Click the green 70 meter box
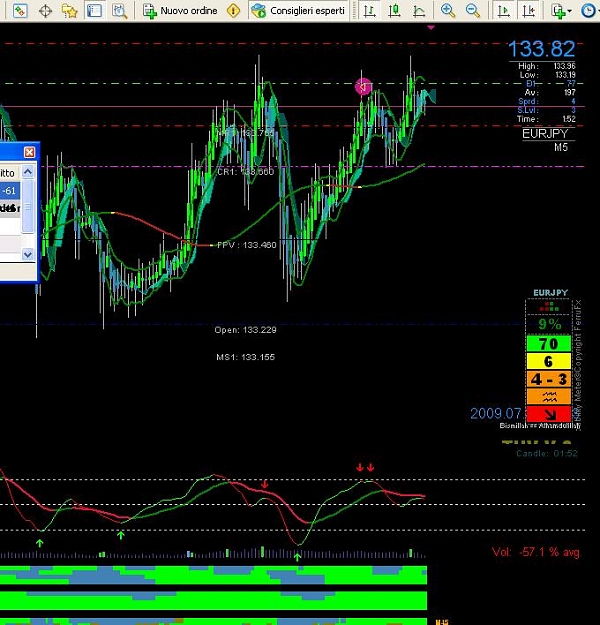Viewport: 600px width, 625px height. pyautogui.click(x=549, y=344)
